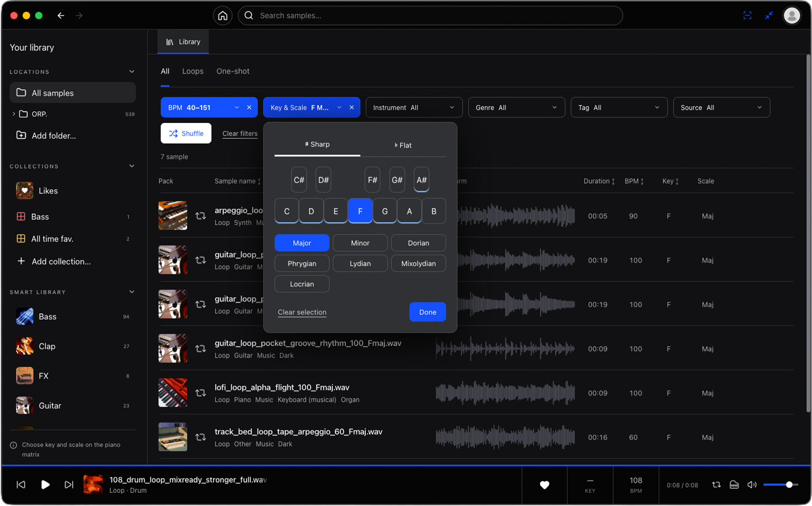Viewport: 812px width, 506px height.
Task: Navigate back with the left arrow
Action: tap(61, 16)
